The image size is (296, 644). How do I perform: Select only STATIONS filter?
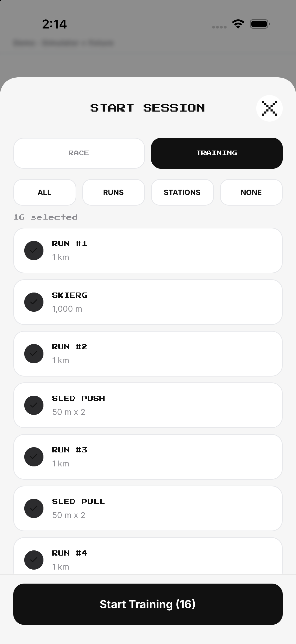click(182, 192)
